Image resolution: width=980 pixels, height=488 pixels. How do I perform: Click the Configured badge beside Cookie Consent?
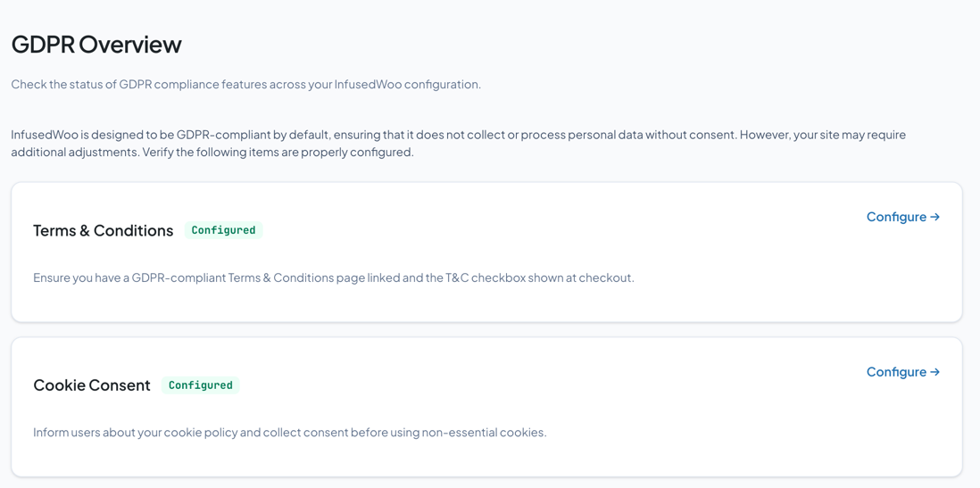[x=200, y=385]
